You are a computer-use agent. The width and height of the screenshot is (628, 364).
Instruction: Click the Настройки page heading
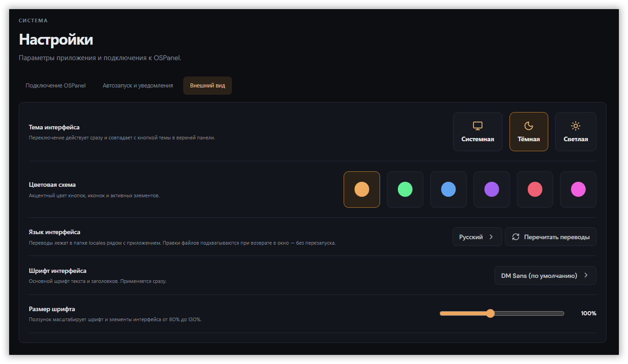[56, 40]
